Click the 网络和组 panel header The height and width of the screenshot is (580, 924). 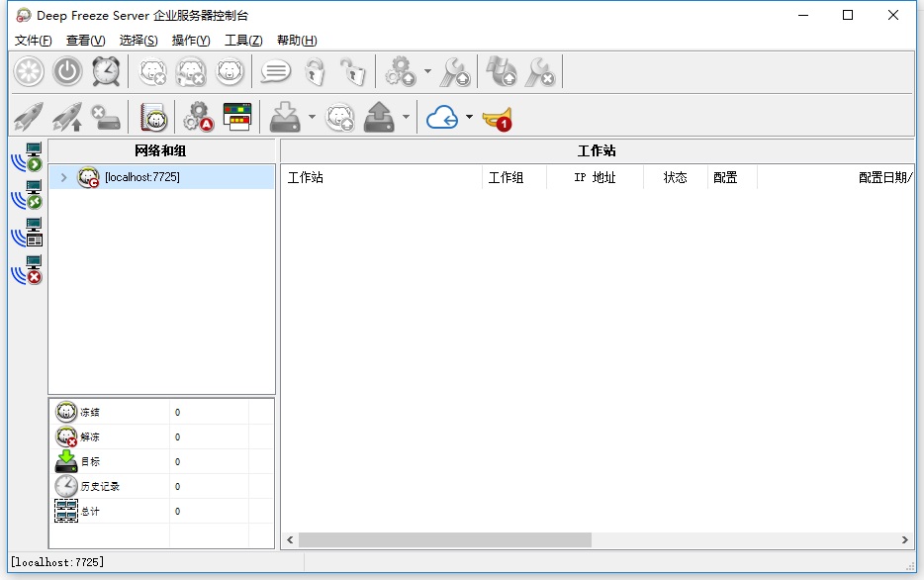161,150
